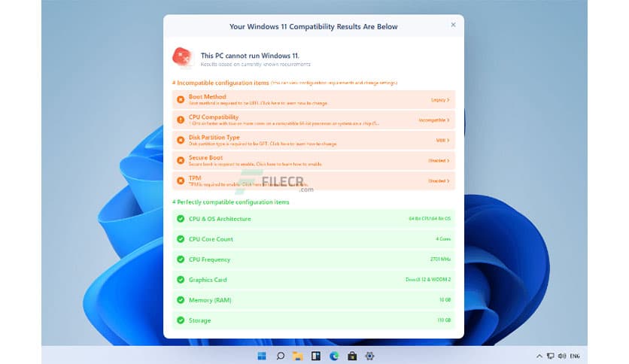The height and width of the screenshot is (364, 629).
Task: Click green check icon for Graphics Card
Action: tap(181, 280)
